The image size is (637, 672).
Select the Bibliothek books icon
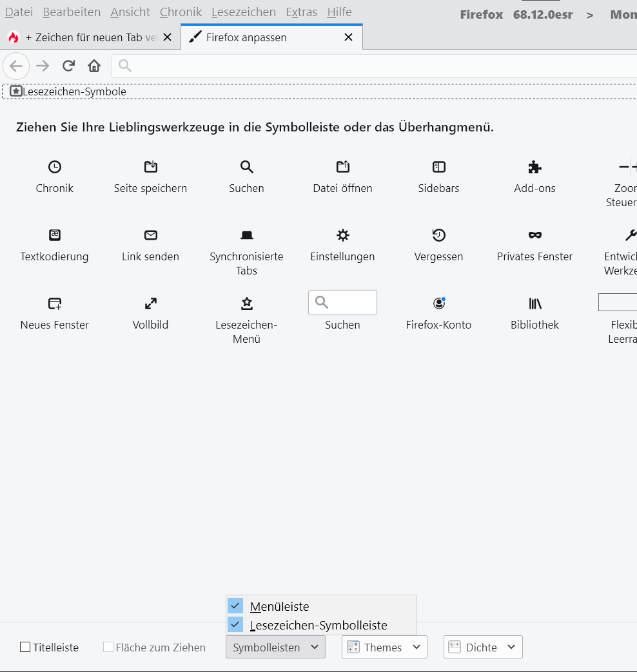point(535,303)
